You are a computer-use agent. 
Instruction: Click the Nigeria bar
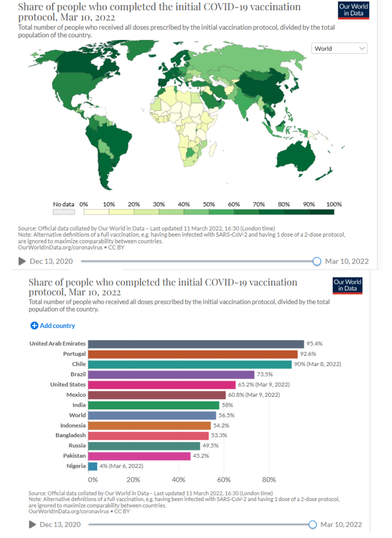pos(93,466)
